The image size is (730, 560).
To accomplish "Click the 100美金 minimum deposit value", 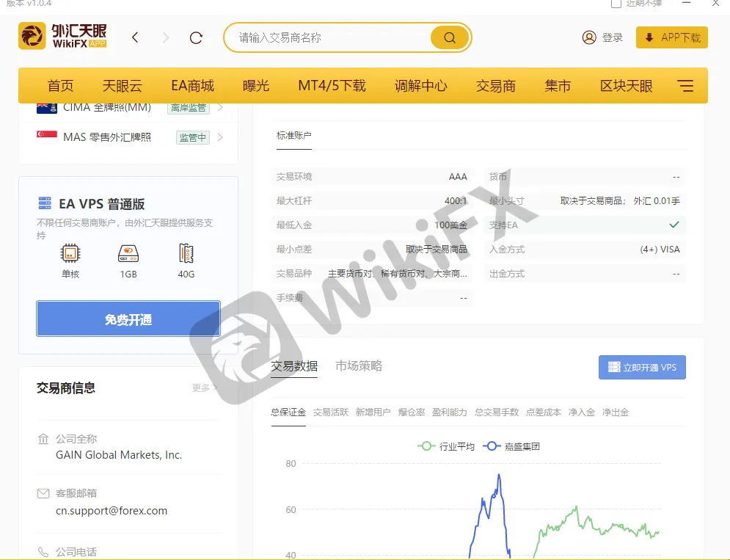I will 450,225.
